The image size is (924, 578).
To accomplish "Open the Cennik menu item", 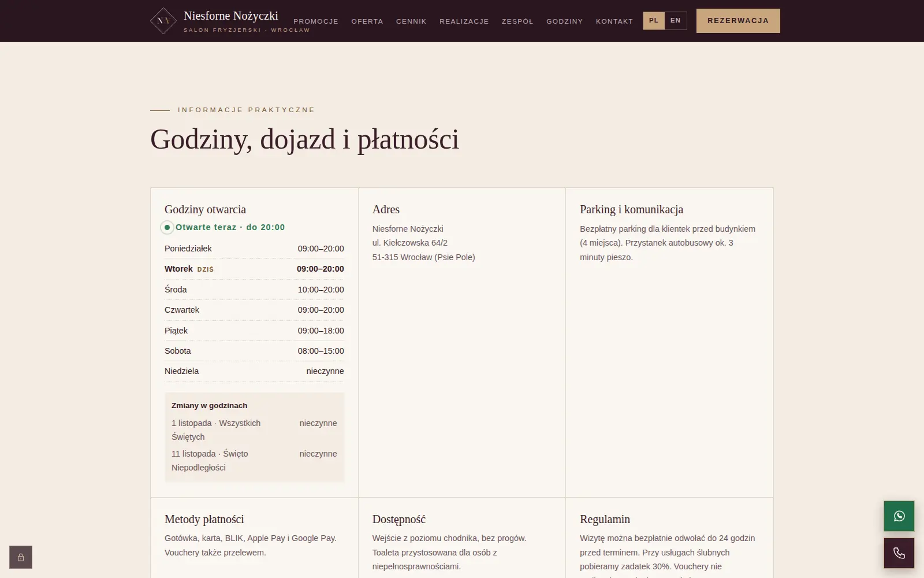I will click(x=411, y=21).
